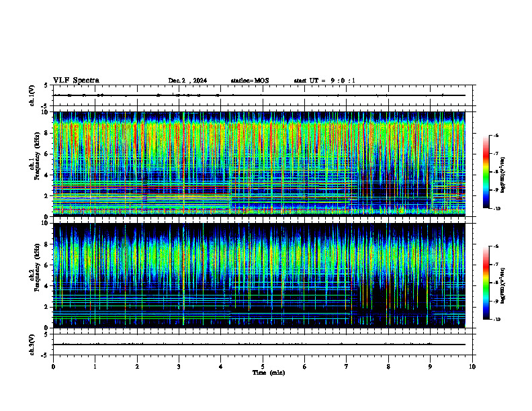Click the "Time (min)" axis label
532x411 pixels.
269,373
